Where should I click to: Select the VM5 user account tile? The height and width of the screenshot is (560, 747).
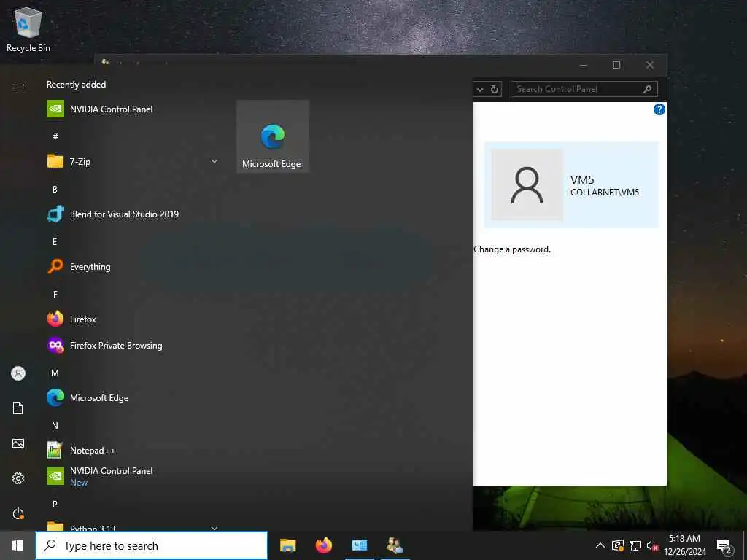[571, 184]
